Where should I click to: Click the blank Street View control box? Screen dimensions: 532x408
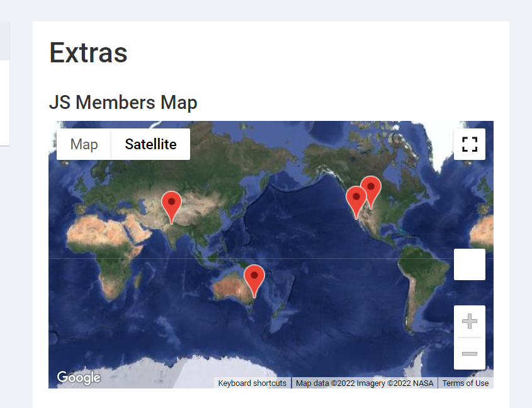469,264
